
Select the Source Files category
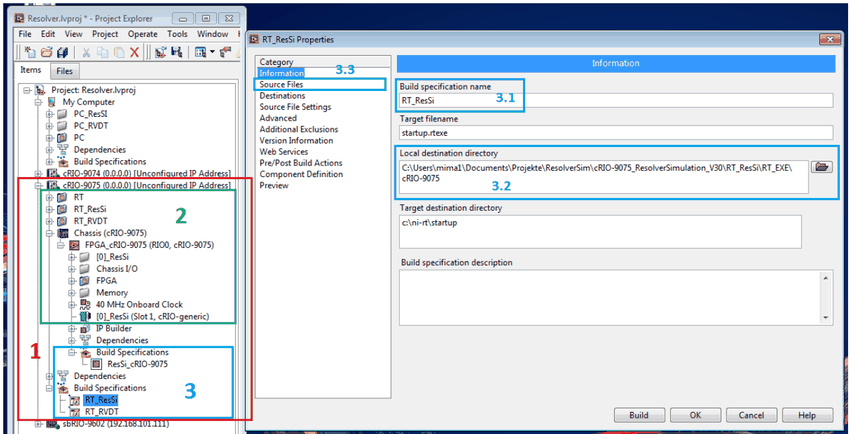point(281,84)
